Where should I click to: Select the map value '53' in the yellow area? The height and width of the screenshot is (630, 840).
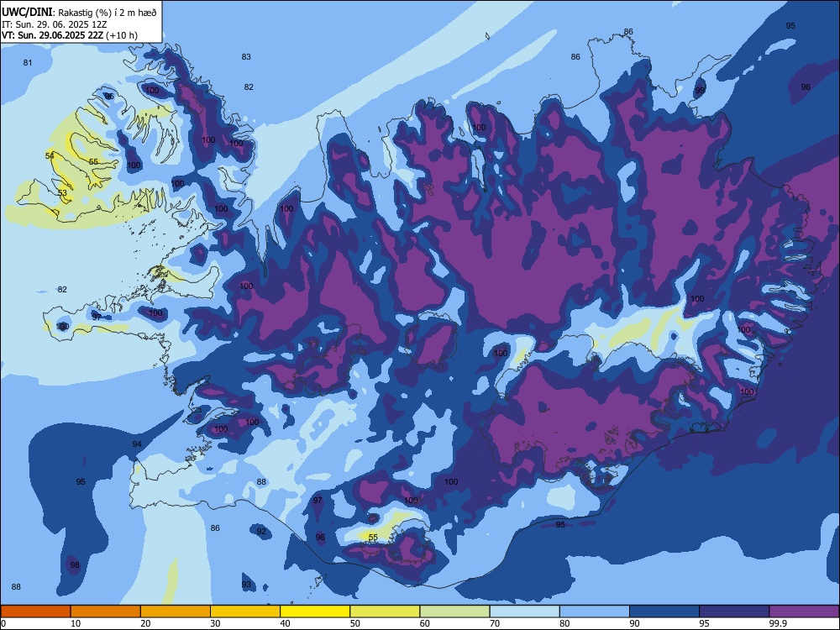(62, 193)
